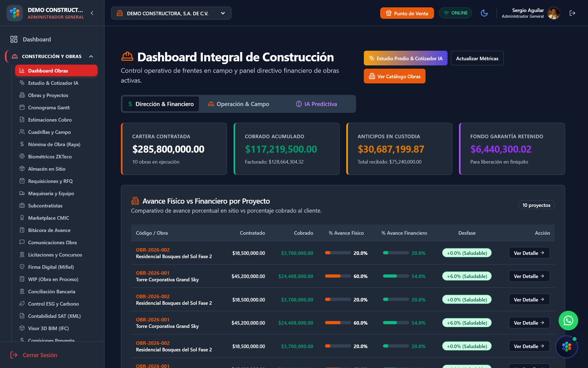Click Ver Catálogo Obras button

click(x=395, y=76)
